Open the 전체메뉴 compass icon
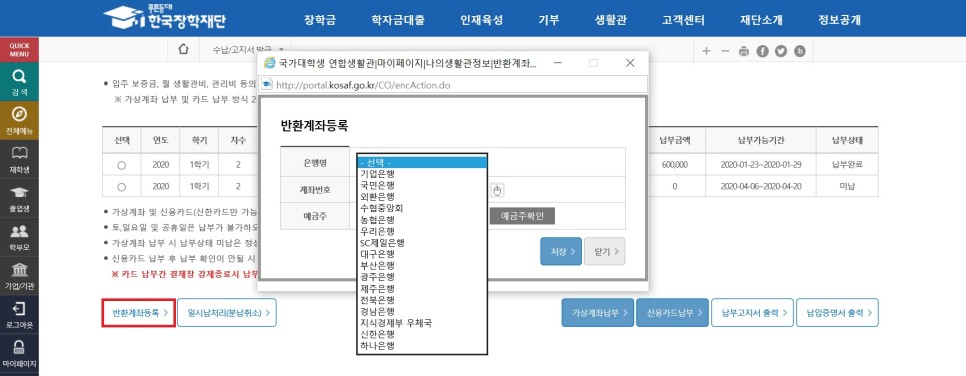 [x=19, y=115]
